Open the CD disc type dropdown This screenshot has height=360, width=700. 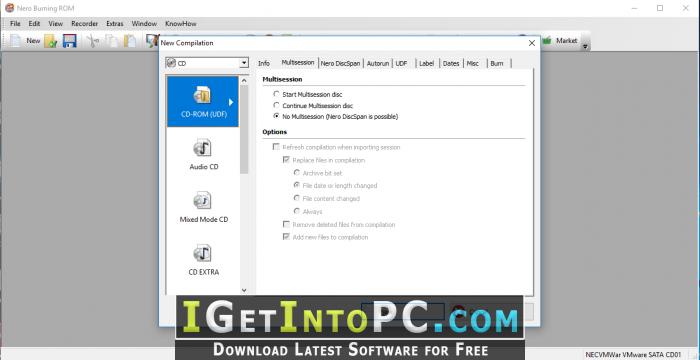point(207,63)
